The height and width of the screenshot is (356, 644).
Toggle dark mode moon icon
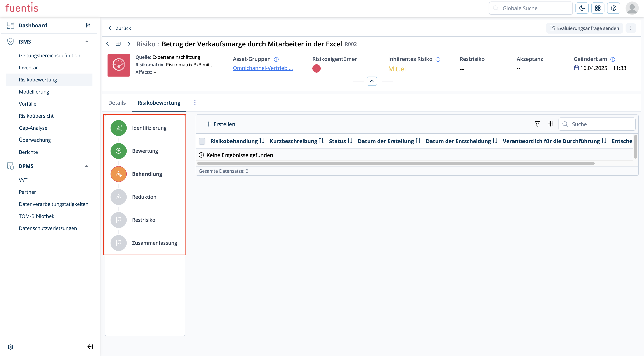coord(582,8)
